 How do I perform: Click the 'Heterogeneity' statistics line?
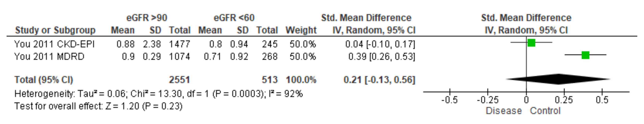[x=159, y=94]
